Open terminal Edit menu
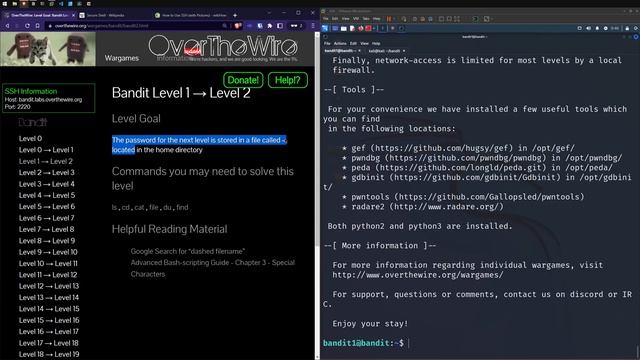640x360 pixels. coord(353,43)
